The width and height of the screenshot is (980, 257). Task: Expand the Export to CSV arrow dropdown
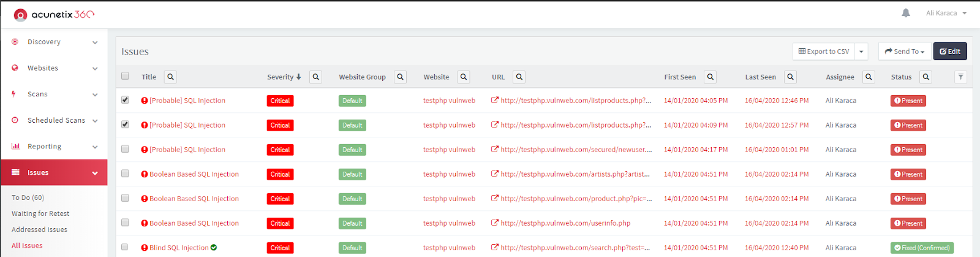861,52
